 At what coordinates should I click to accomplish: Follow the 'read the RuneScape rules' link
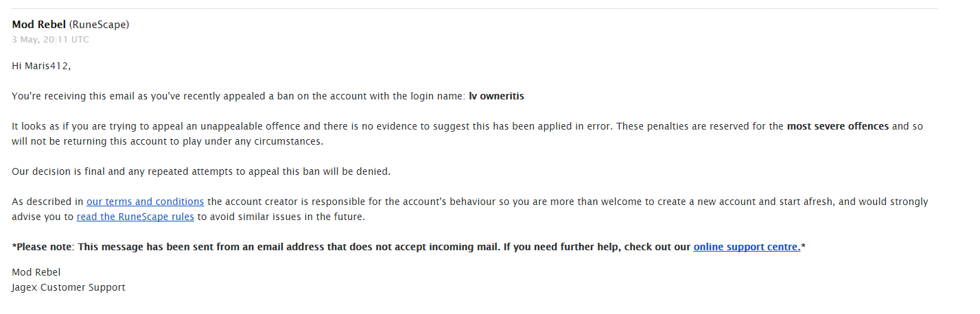135,217
